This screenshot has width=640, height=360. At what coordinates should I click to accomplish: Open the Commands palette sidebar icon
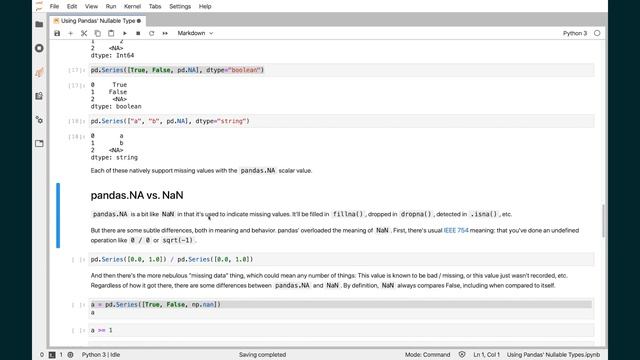click(x=39, y=72)
